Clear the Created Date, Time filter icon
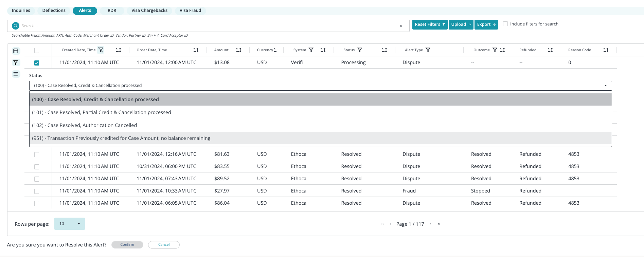 click(101, 50)
